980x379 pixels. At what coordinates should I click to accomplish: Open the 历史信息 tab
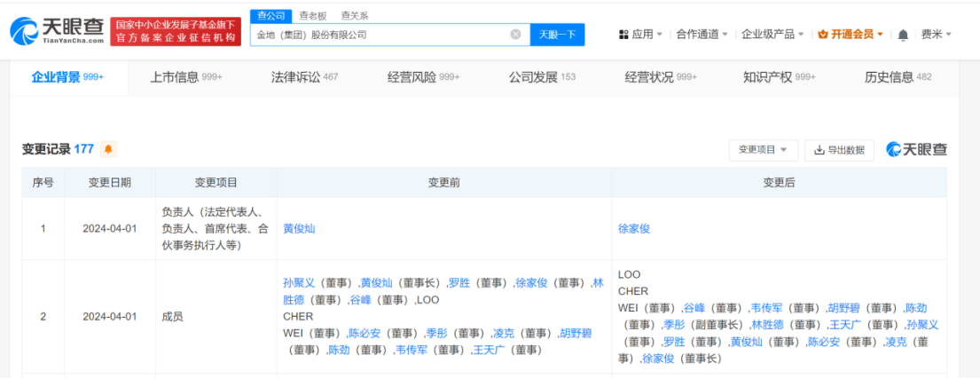pyautogui.click(x=898, y=77)
